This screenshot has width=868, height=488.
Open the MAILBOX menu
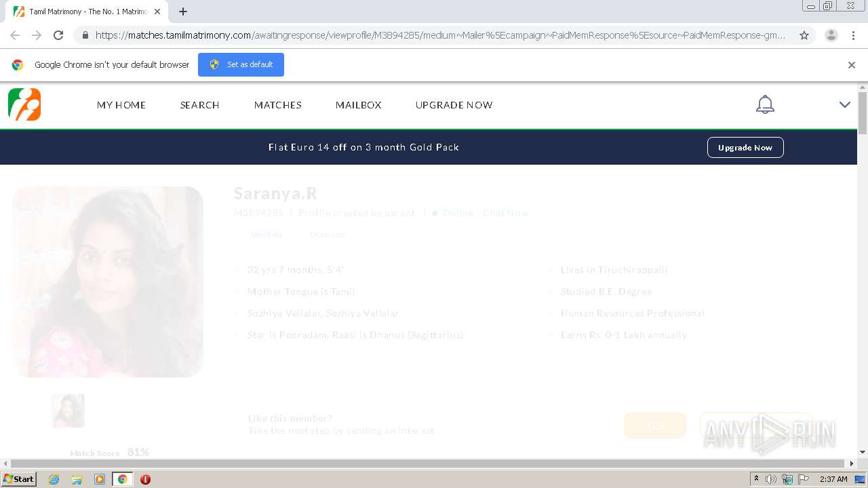[359, 105]
